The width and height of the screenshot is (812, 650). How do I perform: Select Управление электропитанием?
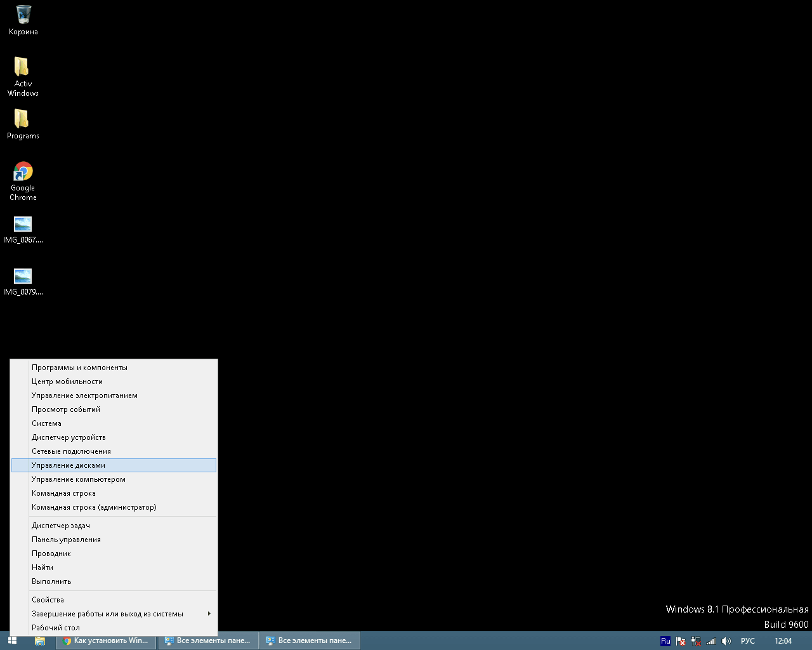tap(114, 395)
